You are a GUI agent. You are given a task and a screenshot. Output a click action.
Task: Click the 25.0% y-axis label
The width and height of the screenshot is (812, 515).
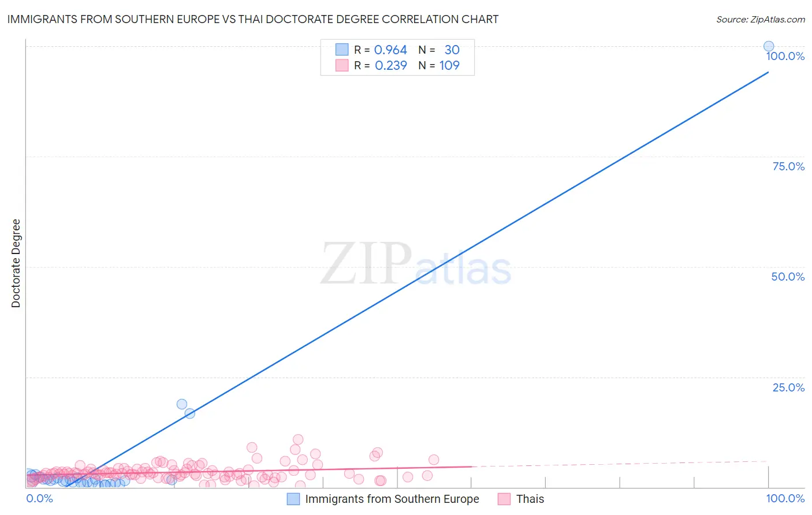coord(788,387)
